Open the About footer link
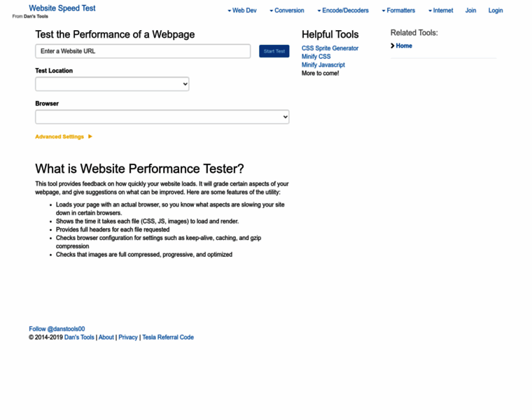532x420 pixels. pyautogui.click(x=106, y=337)
